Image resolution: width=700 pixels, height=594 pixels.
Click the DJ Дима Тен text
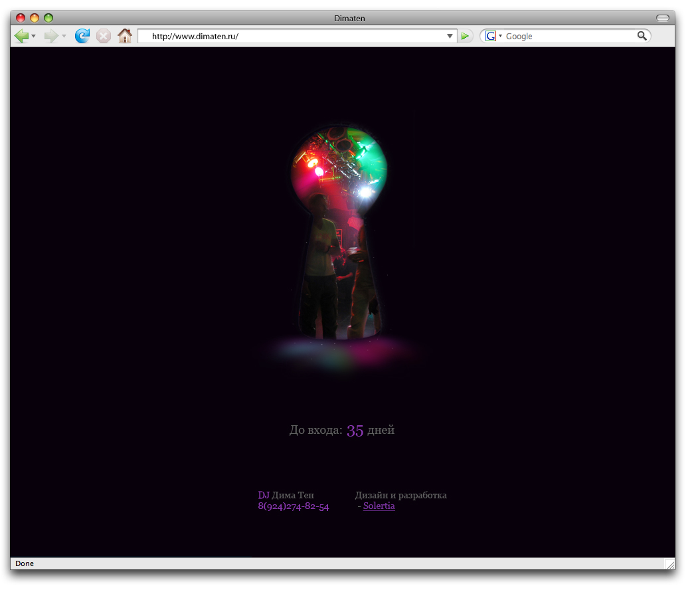[286, 495]
